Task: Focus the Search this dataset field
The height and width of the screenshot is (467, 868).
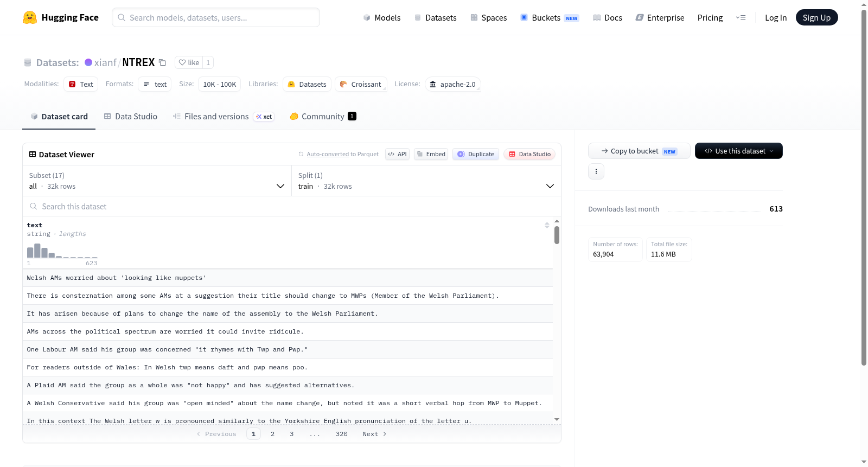Action: (292, 206)
